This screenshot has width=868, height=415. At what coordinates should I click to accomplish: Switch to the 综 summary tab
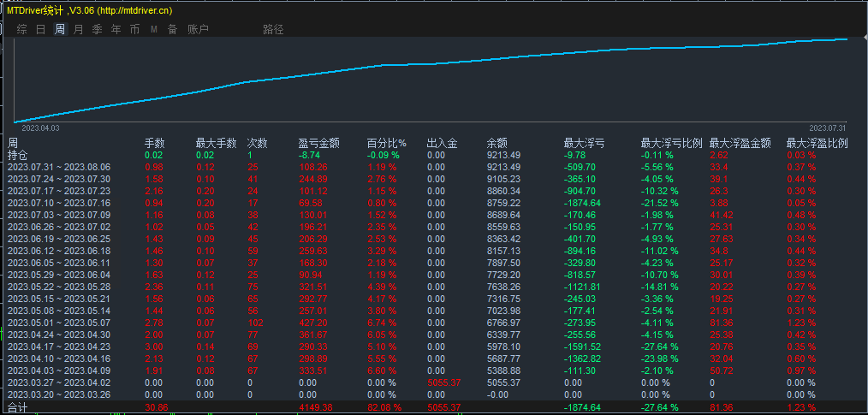click(x=21, y=29)
